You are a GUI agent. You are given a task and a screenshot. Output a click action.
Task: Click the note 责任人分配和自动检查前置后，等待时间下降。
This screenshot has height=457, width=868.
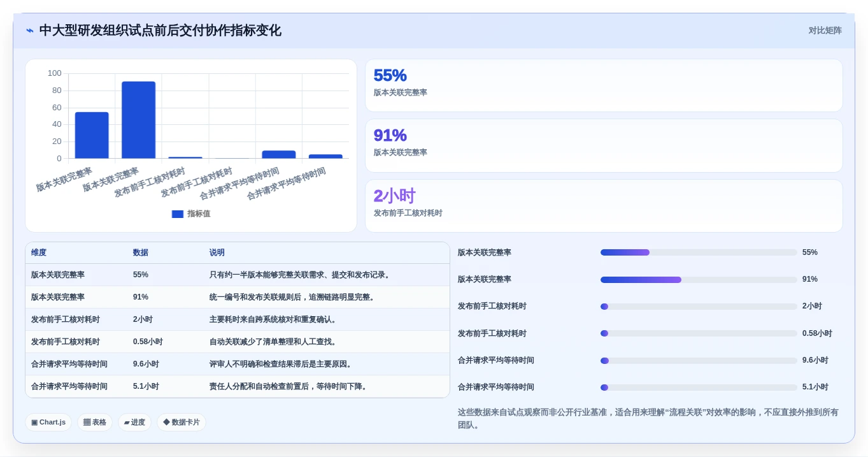(x=289, y=387)
